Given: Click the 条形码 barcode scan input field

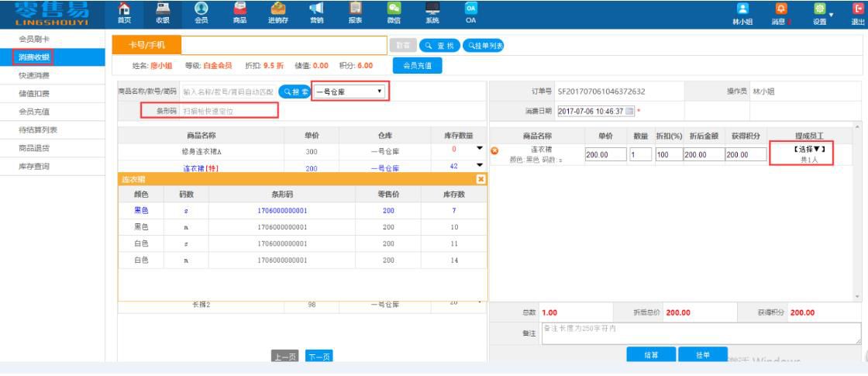Looking at the screenshot, I should pyautogui.click(x=228, y=112).
